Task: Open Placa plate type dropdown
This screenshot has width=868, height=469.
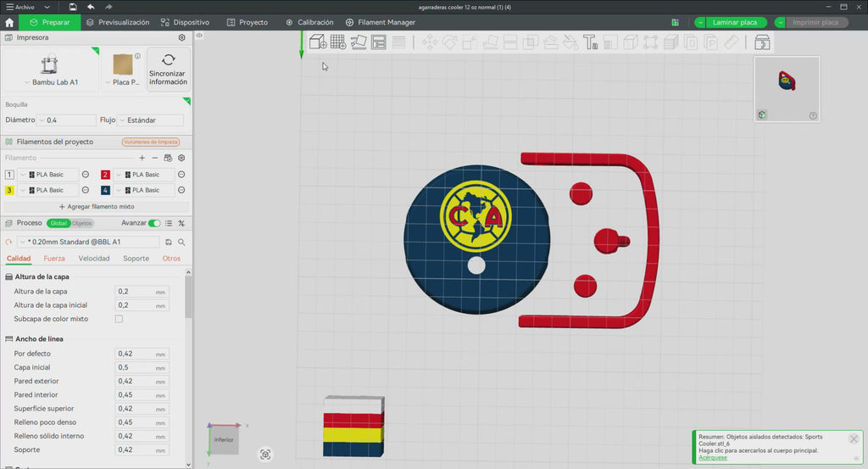Action: pos(122,82)
